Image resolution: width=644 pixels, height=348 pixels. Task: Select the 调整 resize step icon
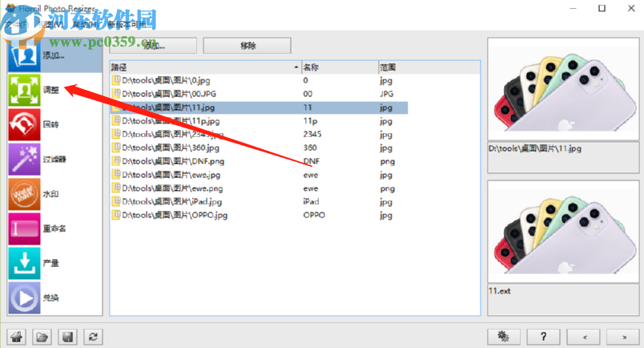(24, 90)
